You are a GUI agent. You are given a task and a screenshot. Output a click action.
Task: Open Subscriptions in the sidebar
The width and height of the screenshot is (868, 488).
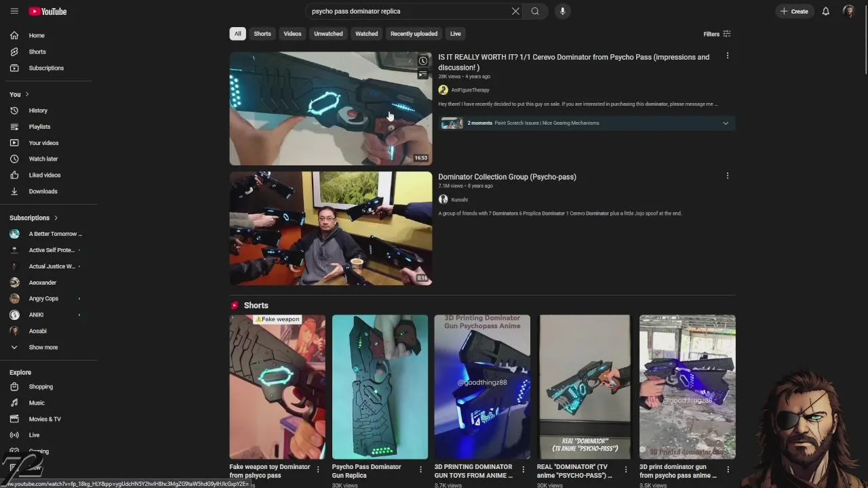(x=47, y=68)
